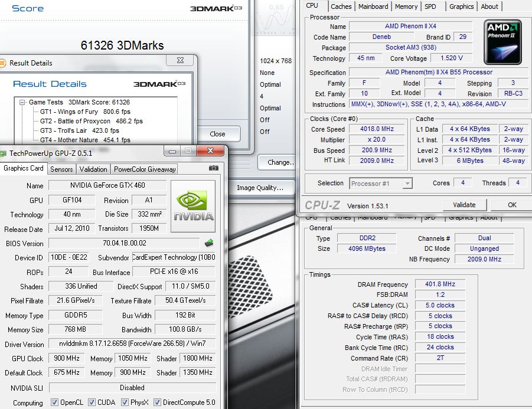Open the Validation tab in GPU-Z

coord(93,169)
